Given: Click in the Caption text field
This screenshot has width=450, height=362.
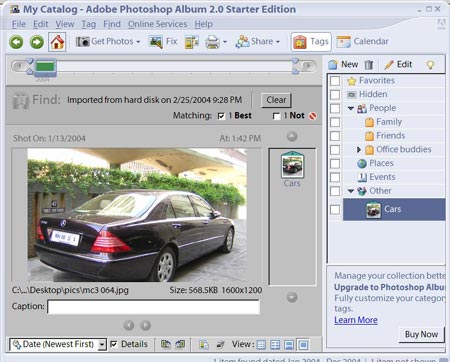Looking at the screenshot, I should (x=154, y=307).
